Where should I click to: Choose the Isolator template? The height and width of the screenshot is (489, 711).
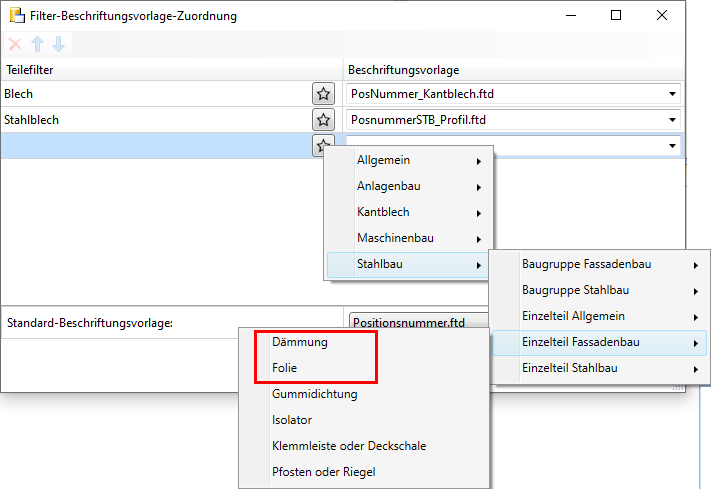(x=364, y=421)
